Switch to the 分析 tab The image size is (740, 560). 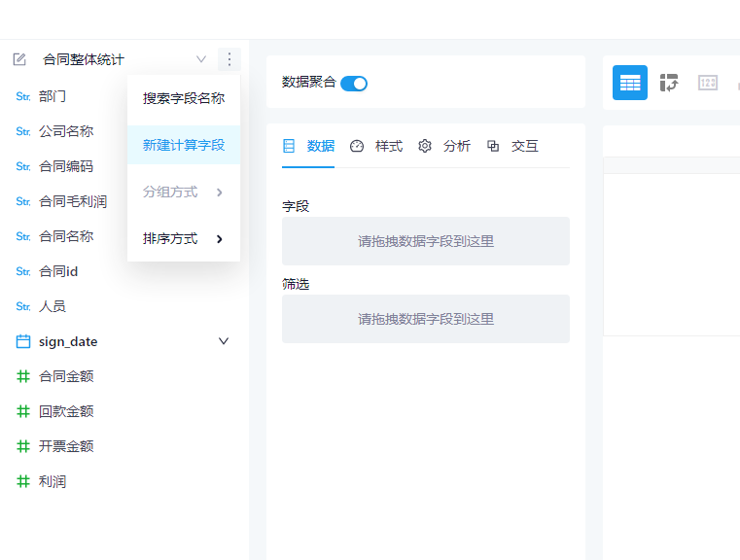click(x=444, y=146)
